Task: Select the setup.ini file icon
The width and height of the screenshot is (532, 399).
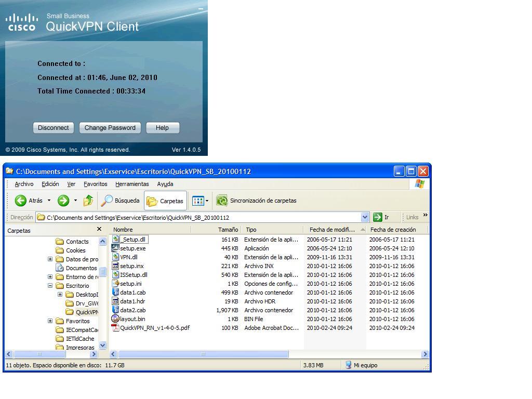Action: pyautogui.click(x=115, y=283)
